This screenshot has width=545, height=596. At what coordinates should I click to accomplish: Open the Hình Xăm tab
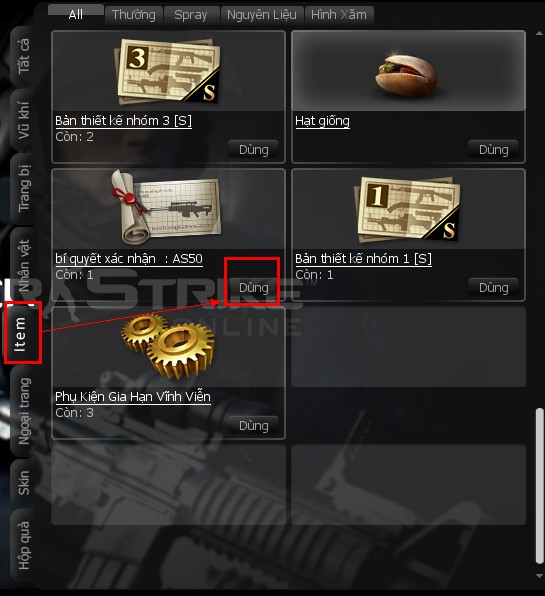339,15
